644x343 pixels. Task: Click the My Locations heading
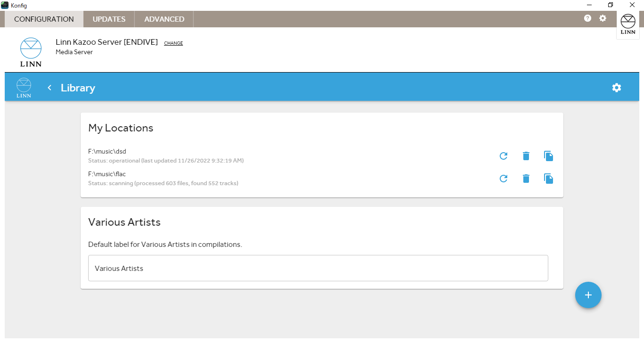pyautogui.click(x=121, y=128)
